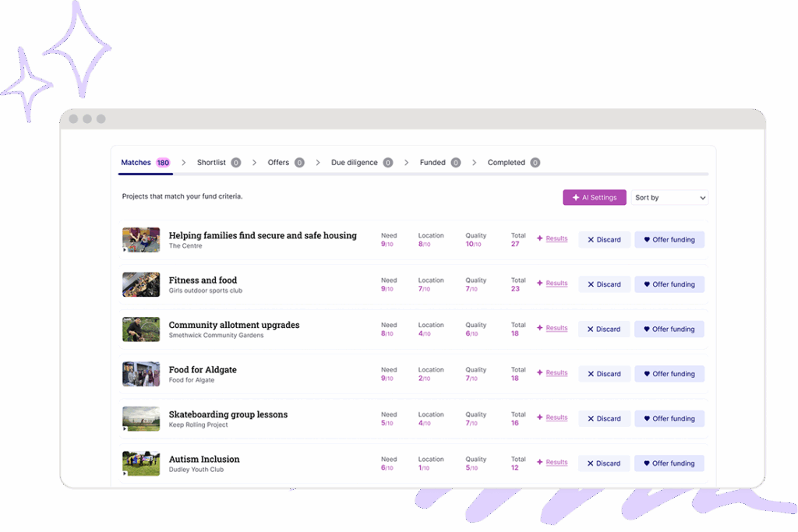Play the Skateboarding group lessons thumbnail
Viewport: 798px width, 532px height.
(x=141, y=418)
